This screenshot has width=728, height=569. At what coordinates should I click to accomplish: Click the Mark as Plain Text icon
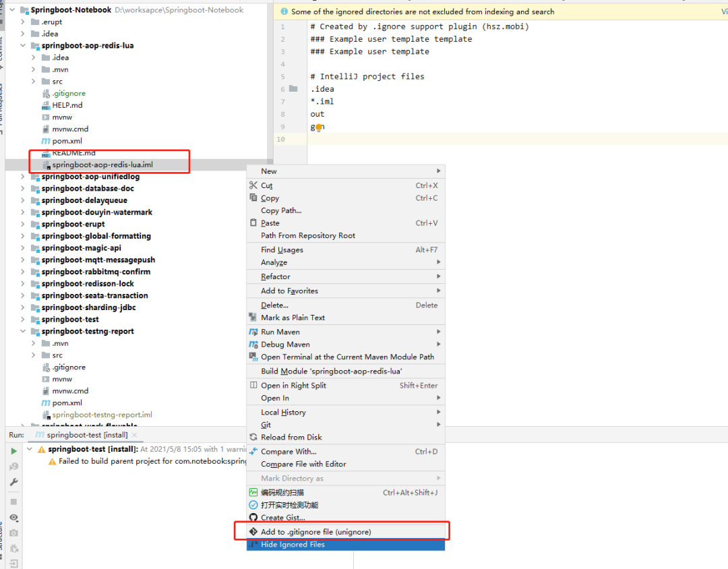253,318
